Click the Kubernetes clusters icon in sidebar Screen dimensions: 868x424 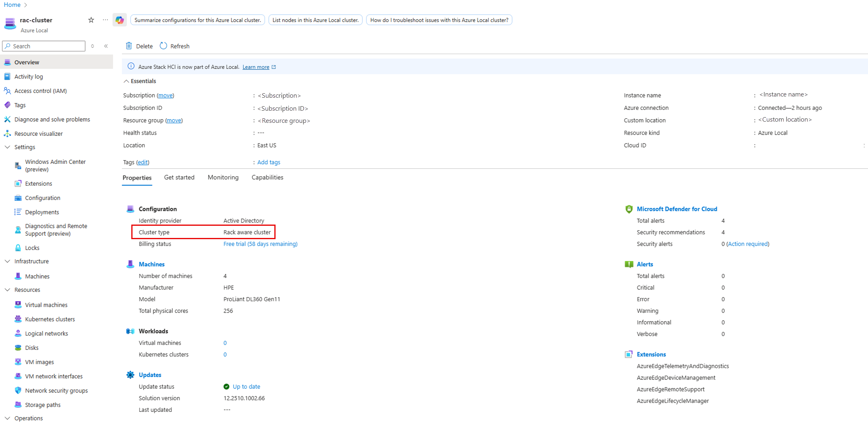pyautogui.click(x=18, y=319)
